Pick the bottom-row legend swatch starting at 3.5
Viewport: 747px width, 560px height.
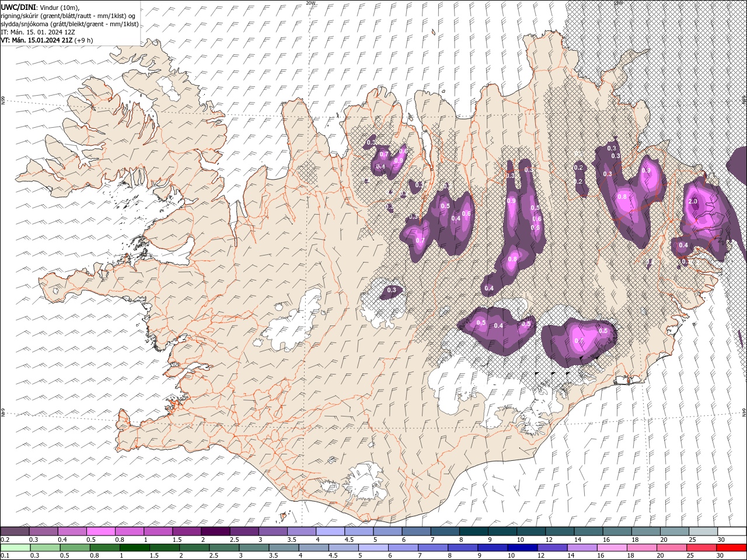pos(284,548)
